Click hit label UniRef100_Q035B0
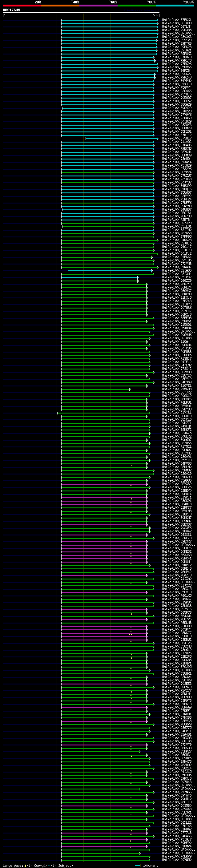 coord(177,806)
